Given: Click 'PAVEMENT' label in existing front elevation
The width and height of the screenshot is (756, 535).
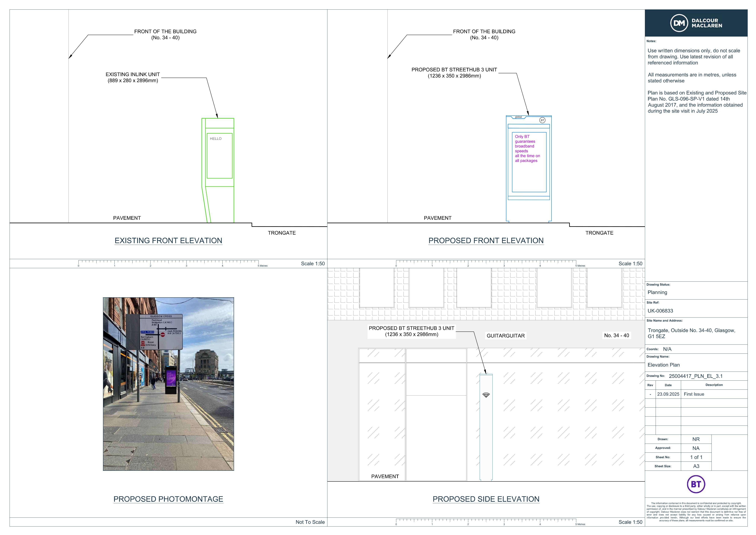Looking at the screenshot, I should (127, 218).
